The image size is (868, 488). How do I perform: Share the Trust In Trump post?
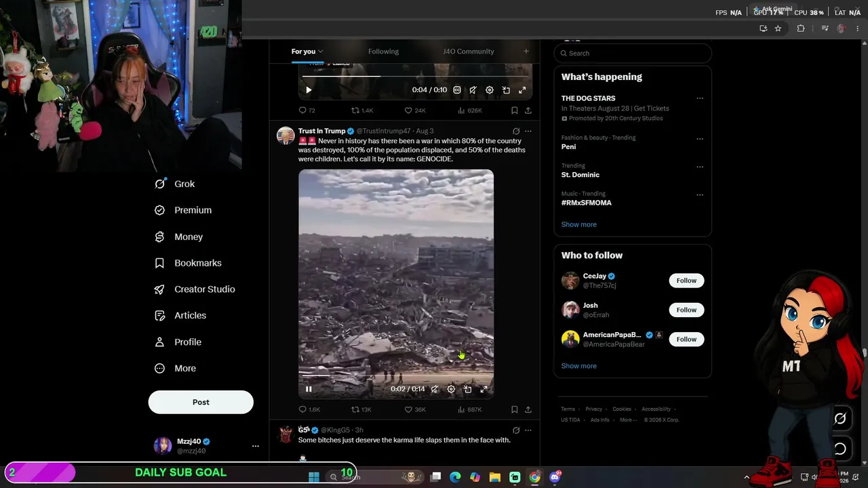coord(528,409)
